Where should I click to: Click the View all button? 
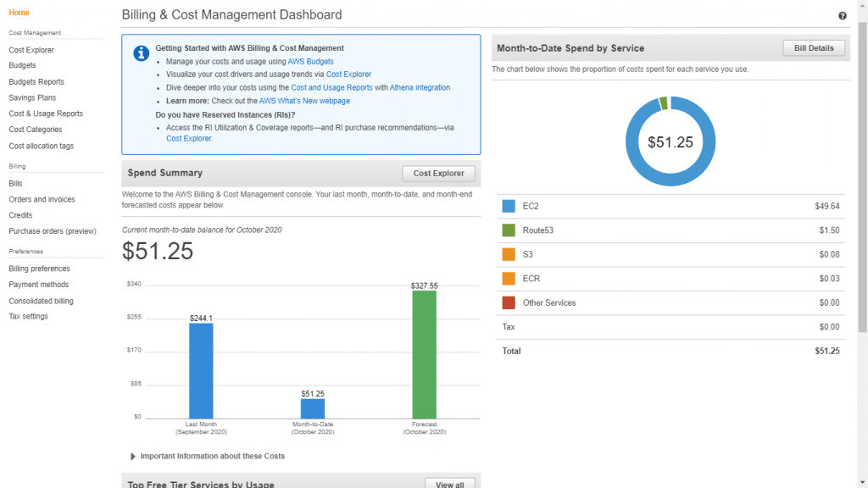(x=449, y=484)
